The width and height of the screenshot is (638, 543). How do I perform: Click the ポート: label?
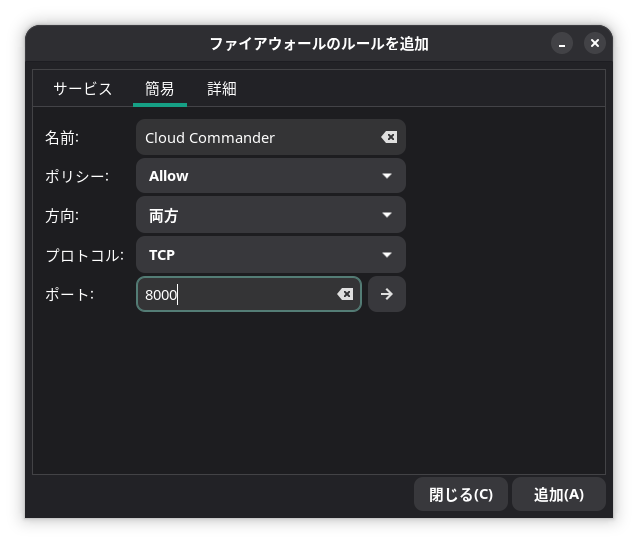(x=70, y=294)
